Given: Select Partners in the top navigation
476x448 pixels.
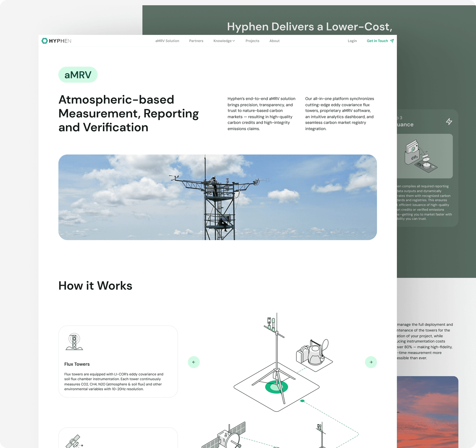Looking at the screenshot, I should [x=196, y=41].
